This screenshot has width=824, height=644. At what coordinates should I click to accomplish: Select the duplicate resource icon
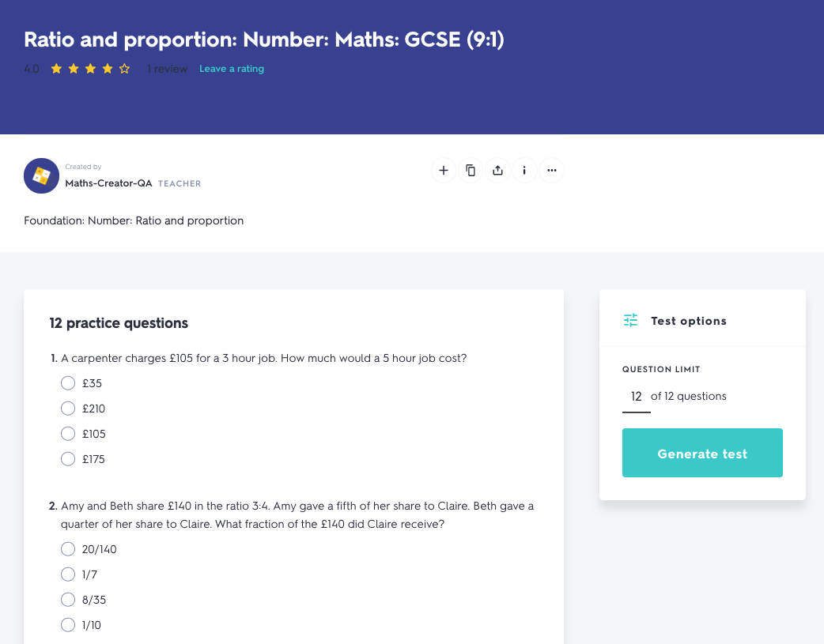point(471,170)
